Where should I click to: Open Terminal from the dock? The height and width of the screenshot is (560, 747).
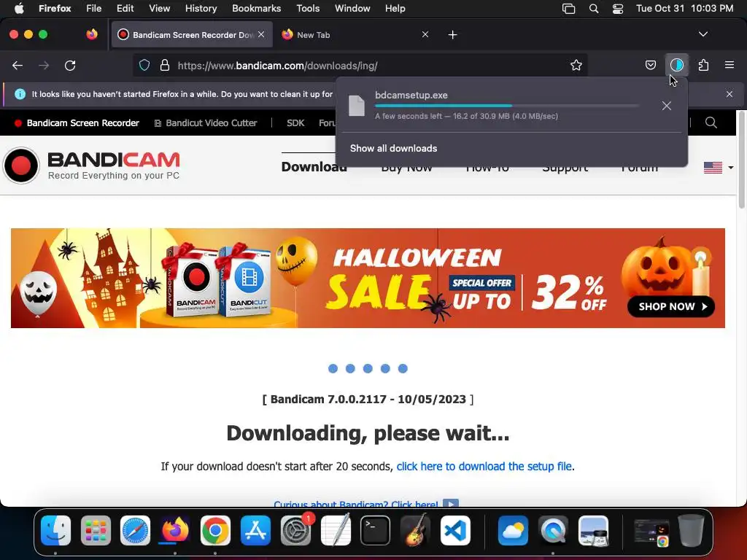point(376,530)
